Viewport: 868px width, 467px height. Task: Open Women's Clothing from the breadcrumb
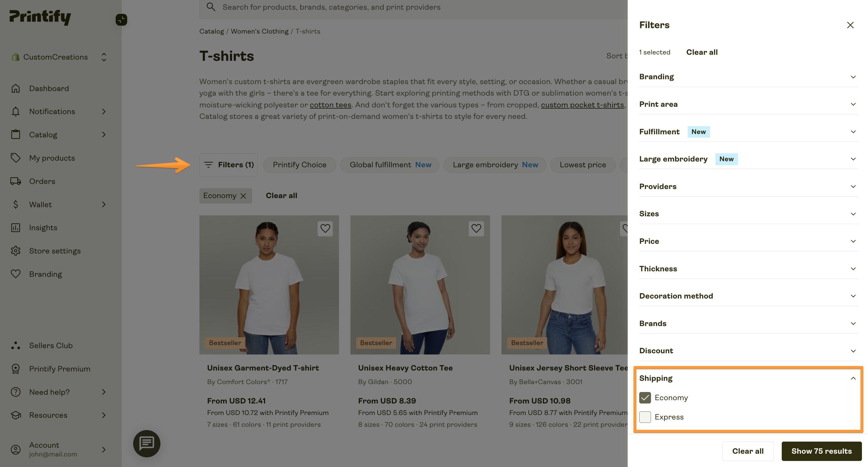point(259,31)
